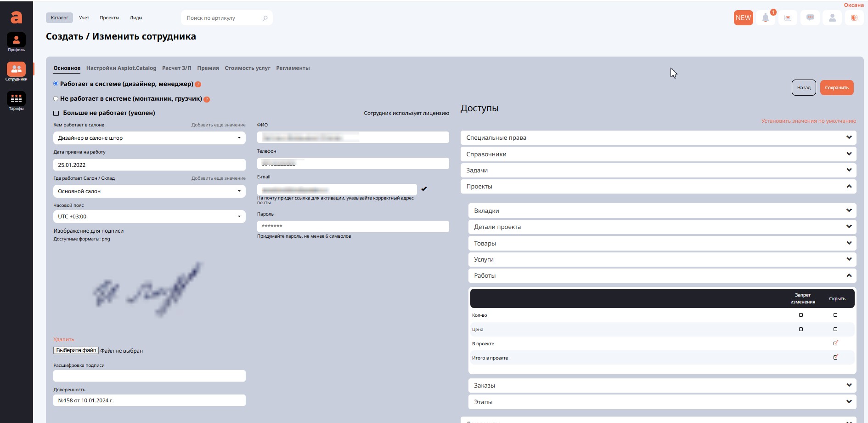The width and height of the screenshot is (868, 423).
Task: Select 'Не работает в системе' radio option
Action: pyautogui.click(x=56, y=98)
